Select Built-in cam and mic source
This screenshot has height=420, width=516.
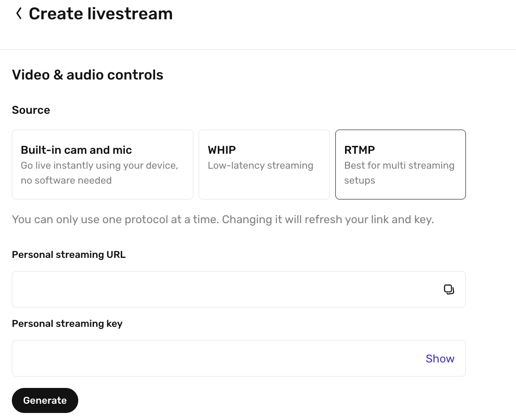(x=103, y=164)
